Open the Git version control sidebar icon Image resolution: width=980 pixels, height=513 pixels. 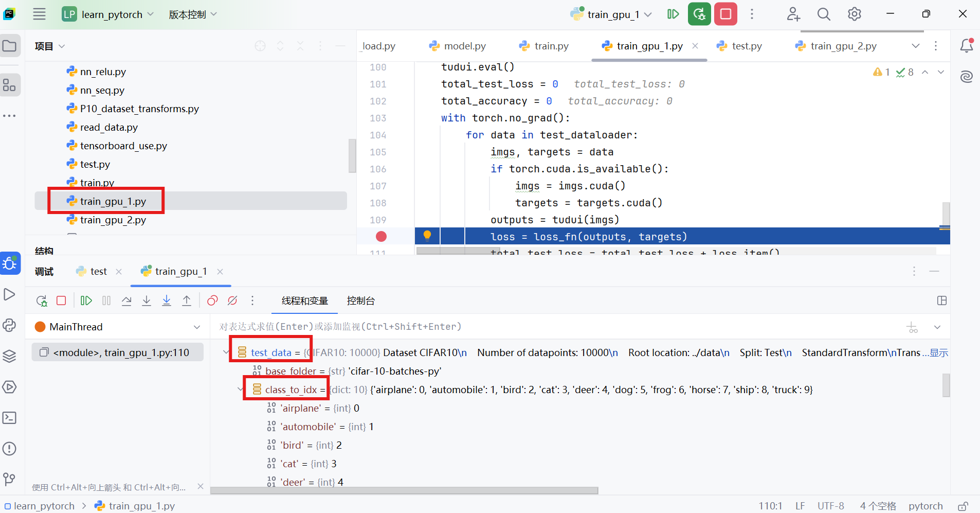coord(10,480)
